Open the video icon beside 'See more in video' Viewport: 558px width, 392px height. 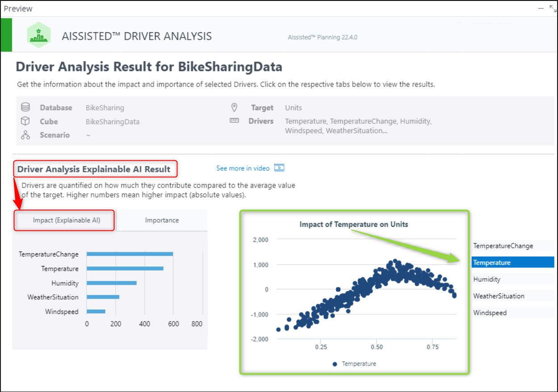(x=279, y=167)
